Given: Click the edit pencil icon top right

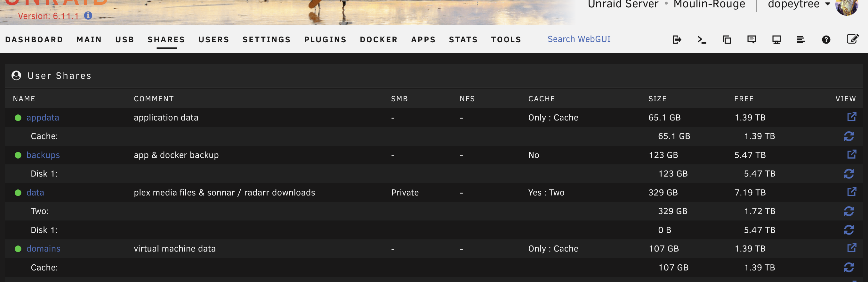Looking at the screenshot, I should pos(853,39).
